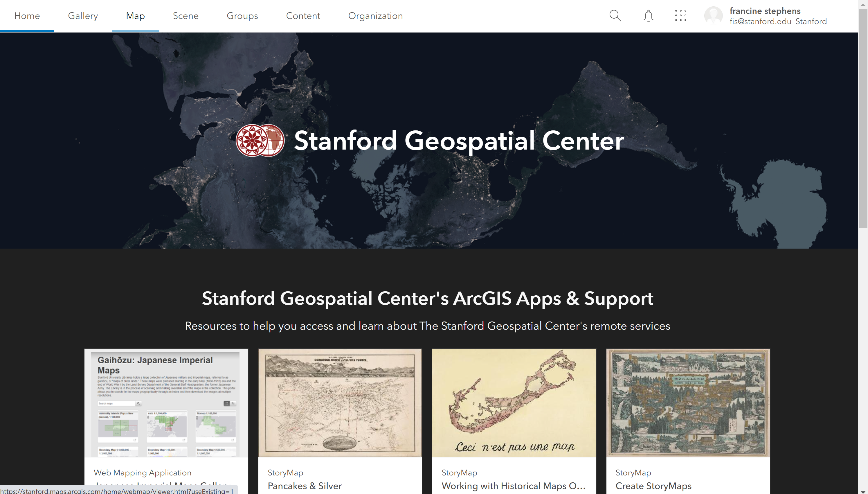Open the search magnifier icon
Viewport: 868px width, 494px height.
pyautogui.click(x=615, y=16)
